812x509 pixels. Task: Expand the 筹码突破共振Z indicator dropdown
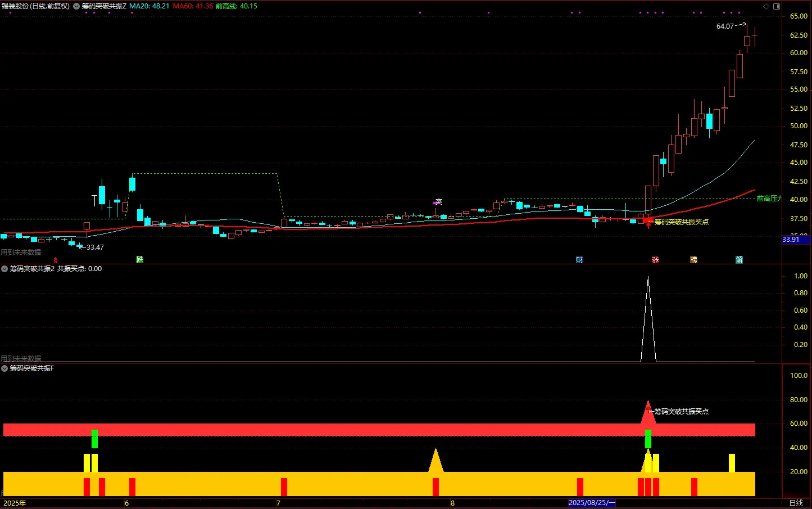[x=76, y=6]
